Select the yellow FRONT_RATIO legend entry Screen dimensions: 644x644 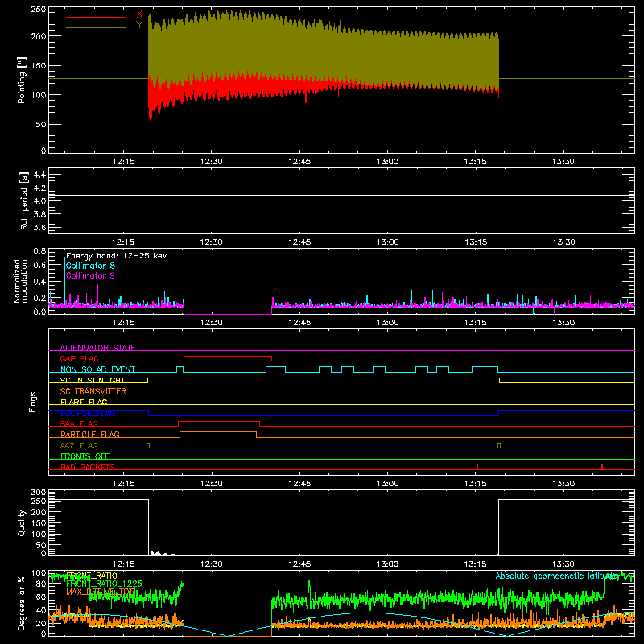point(92,576)
